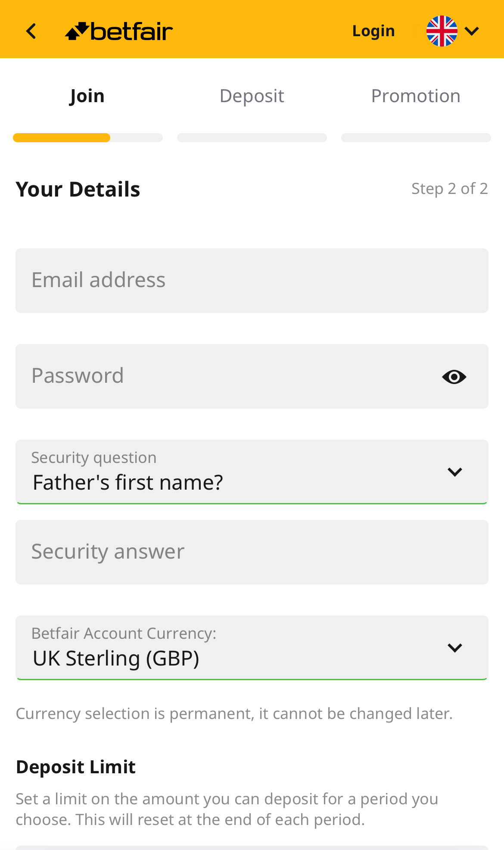Select the UK flag language icon
This screenshot has width=504, height=850.
(442, 30)
